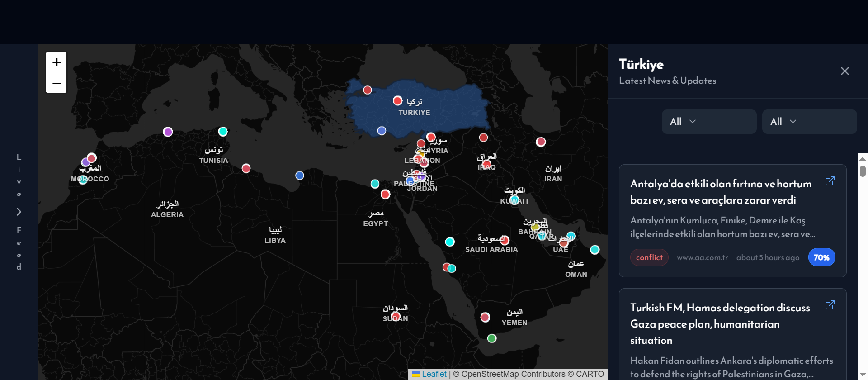Click the scrollbar up arrow in news panel
The image size is (868, 380).
[863, 159]
